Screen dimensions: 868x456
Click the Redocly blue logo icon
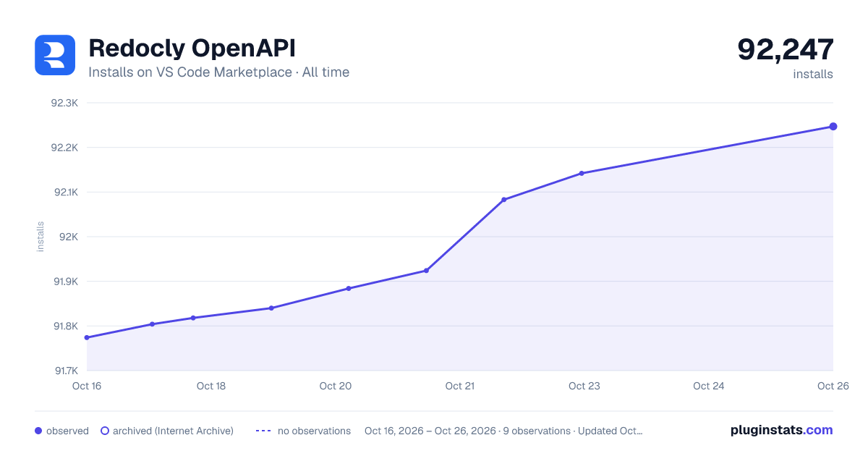(55, 55)
